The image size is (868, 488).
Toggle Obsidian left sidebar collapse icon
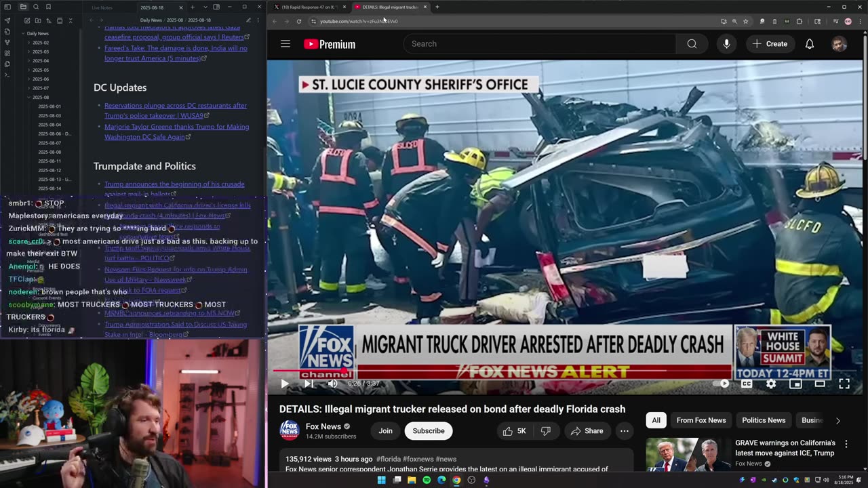7,7
